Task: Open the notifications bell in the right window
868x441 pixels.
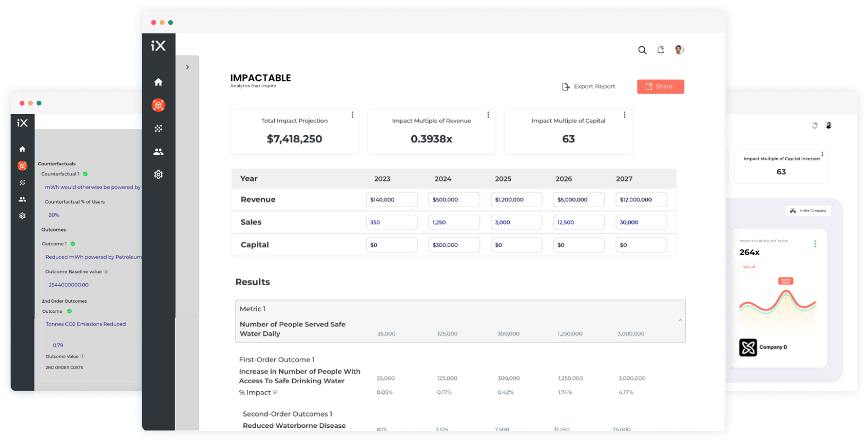Action: [815, 126]
